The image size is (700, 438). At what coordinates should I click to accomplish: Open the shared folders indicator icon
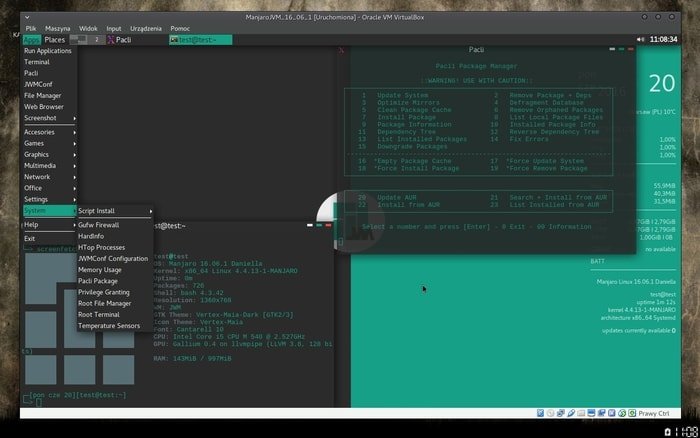pos(581,413)
